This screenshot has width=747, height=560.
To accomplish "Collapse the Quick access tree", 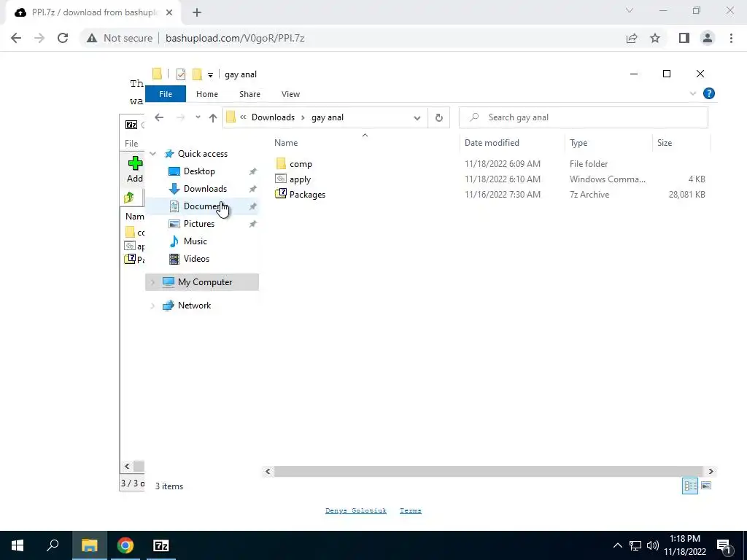I will [153, 154].
